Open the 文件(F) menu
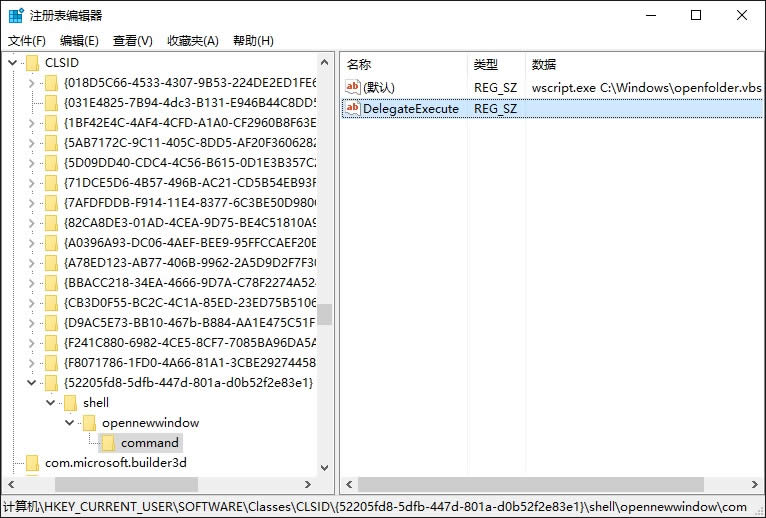 27,41
